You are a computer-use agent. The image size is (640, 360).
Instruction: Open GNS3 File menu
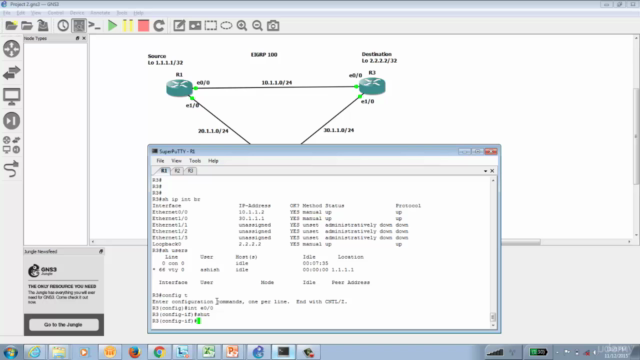(7, 13)
